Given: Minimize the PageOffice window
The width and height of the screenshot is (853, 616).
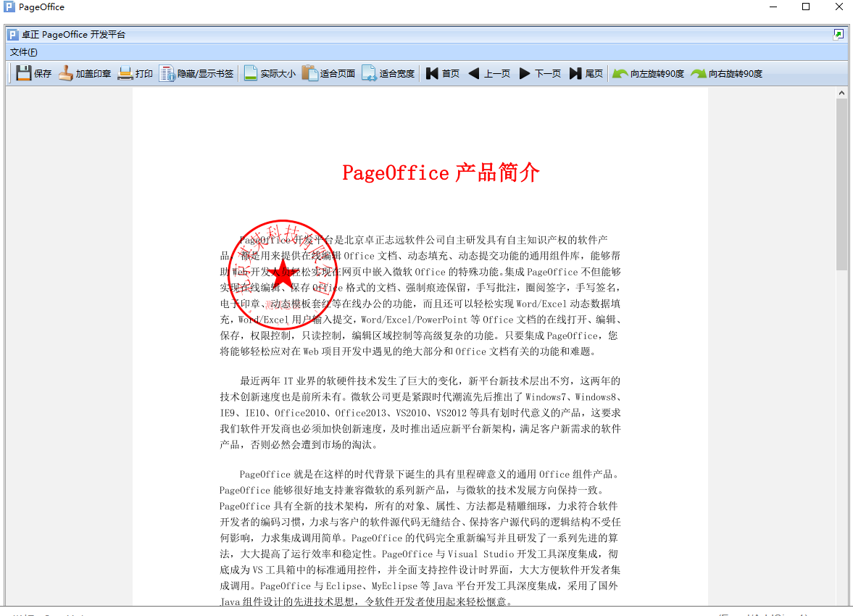Looking at the screenshot, I should pos(773,7).
